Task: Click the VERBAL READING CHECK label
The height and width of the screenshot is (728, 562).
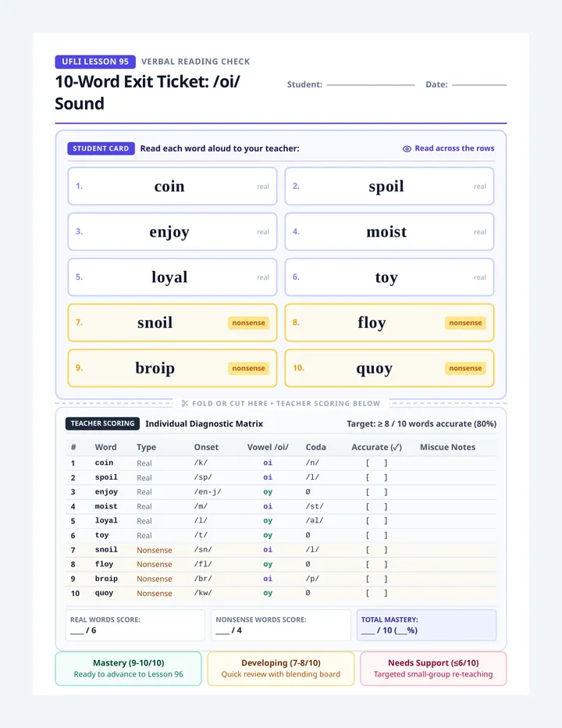Action: [x=195, y=61]
